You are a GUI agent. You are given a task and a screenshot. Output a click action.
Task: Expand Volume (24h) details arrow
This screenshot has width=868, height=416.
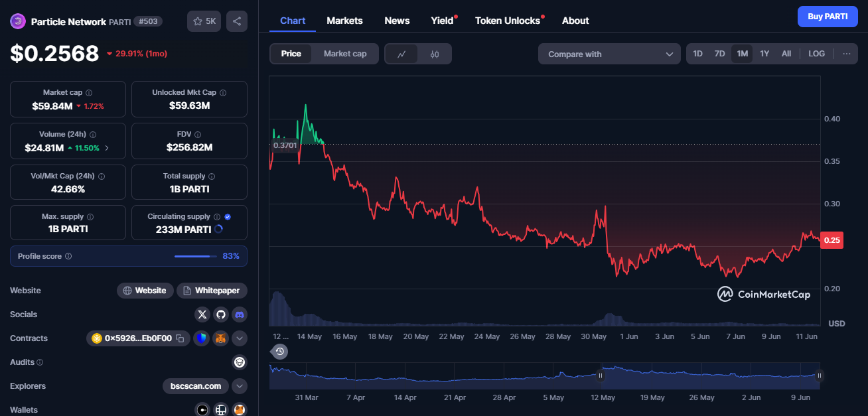[x=108, y=148]
